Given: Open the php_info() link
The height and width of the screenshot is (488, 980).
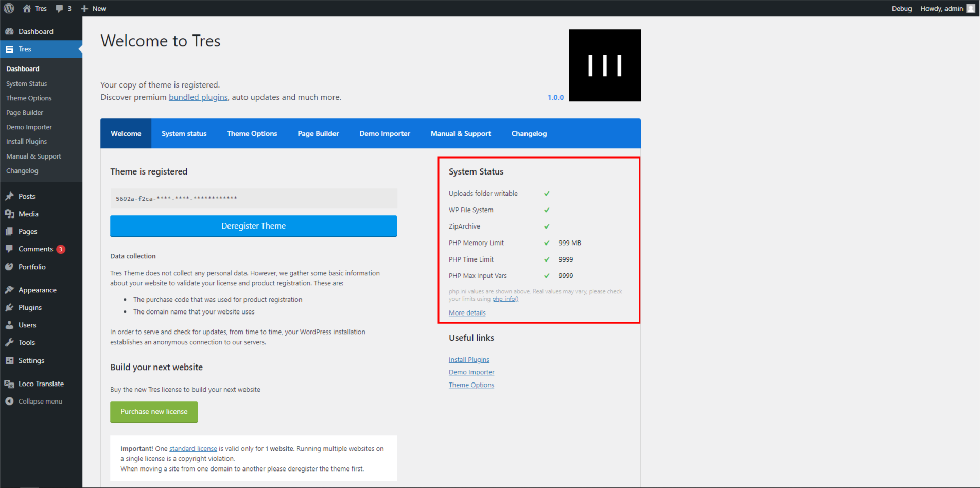Looking at the screenshot, I should 505,299.
